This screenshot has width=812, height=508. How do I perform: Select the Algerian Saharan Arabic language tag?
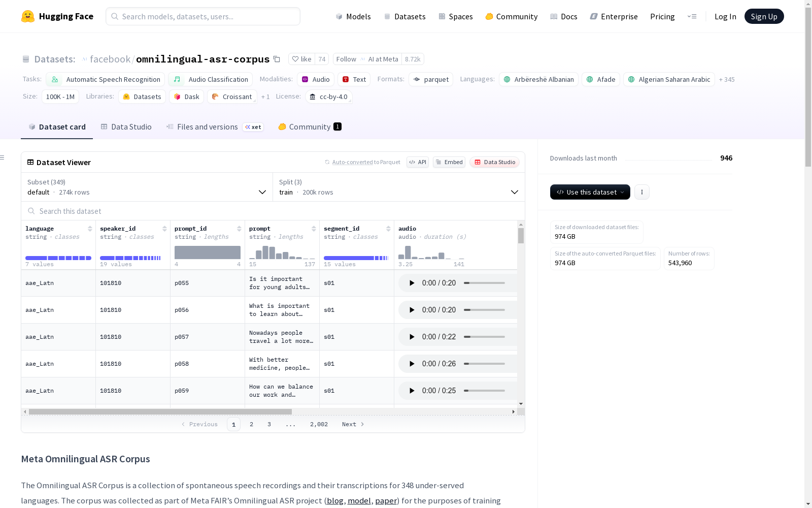point(669,79)
